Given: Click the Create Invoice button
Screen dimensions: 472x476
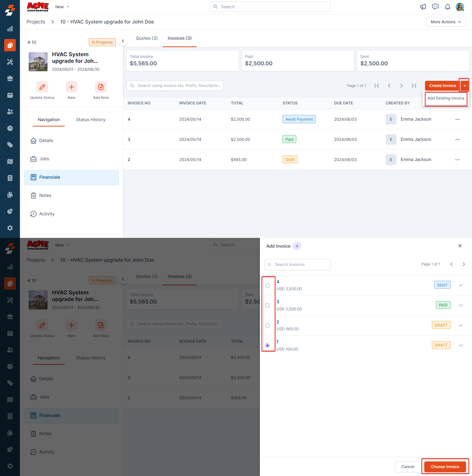Looking at the screenshot, I should [442, 86].
